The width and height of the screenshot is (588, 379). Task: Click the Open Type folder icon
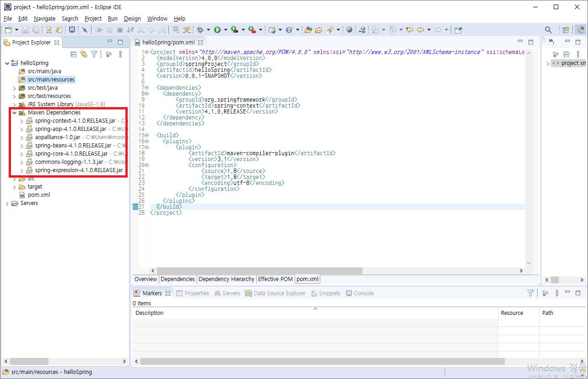coord(308,30)
